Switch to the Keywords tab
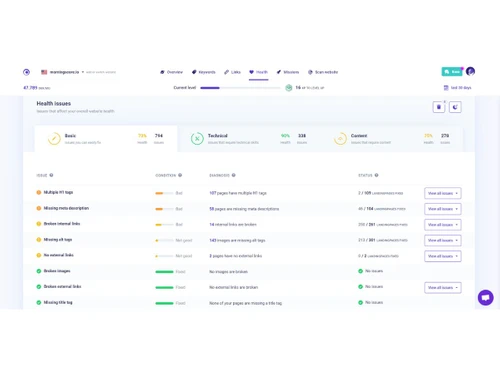 pyautogui.click(x=204, y=72)
